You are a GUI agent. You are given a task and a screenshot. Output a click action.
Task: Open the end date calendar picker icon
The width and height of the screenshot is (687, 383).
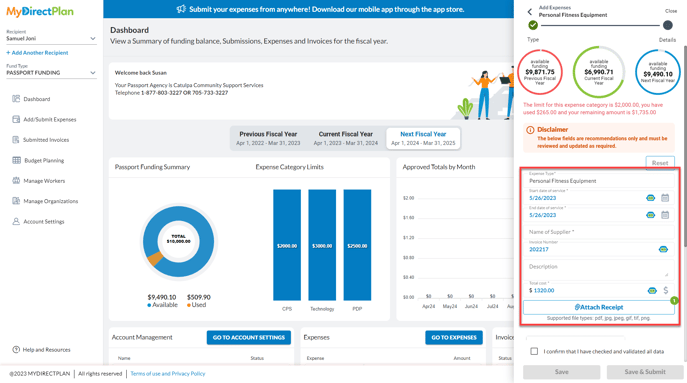click(x=665, y=215)
